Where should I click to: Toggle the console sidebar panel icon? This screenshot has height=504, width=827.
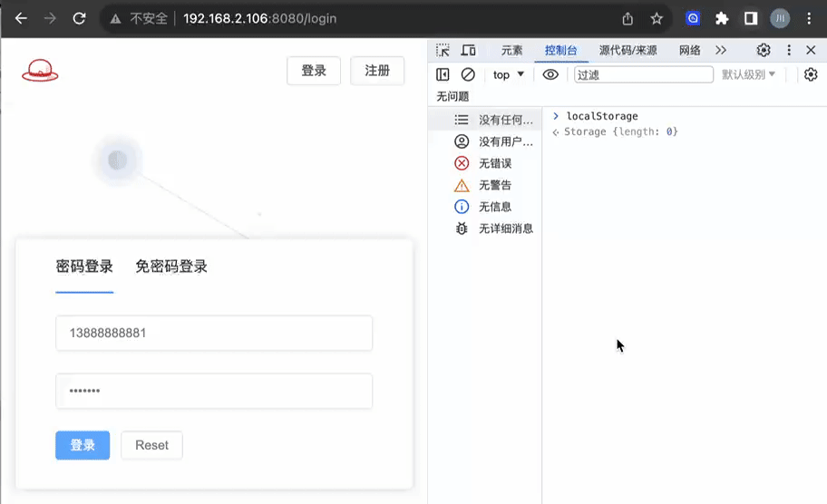443,74
